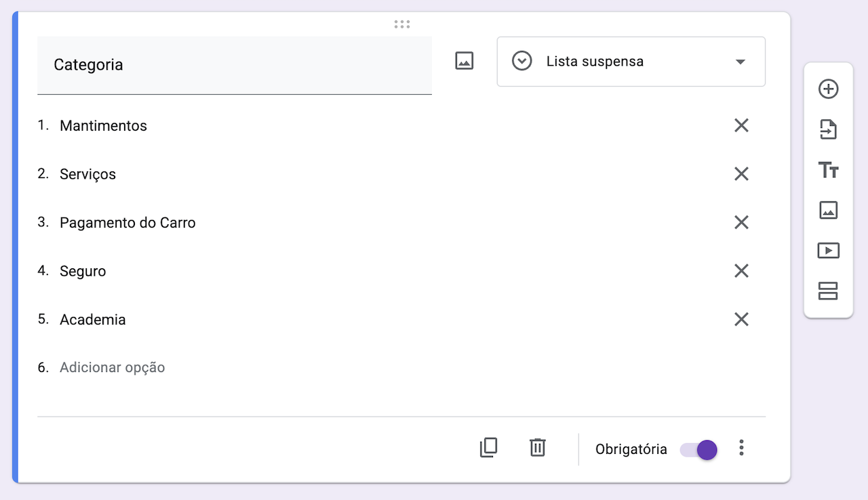Click the Adicionar opção field

(x=113, y=368)
